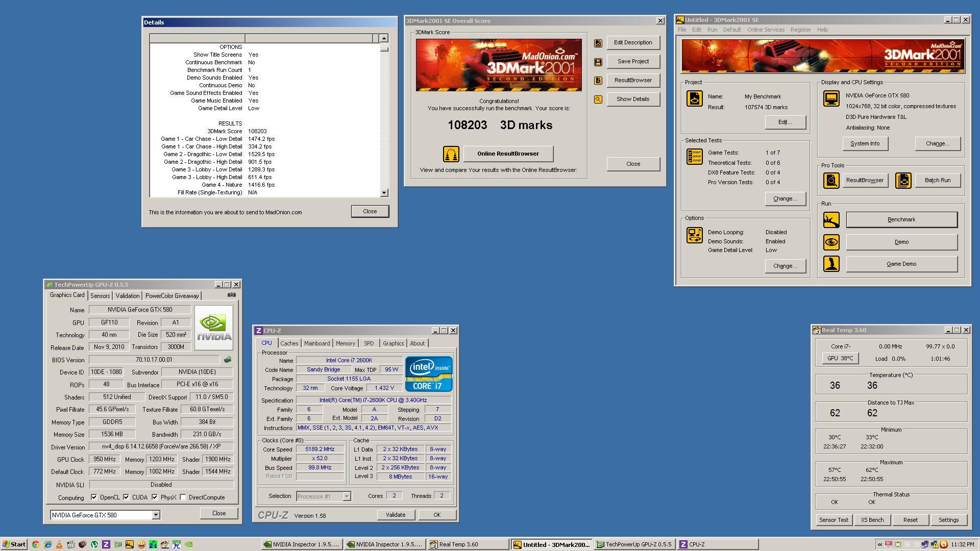
Task: Close the Details window with the Close button
Action: [370, 211]
